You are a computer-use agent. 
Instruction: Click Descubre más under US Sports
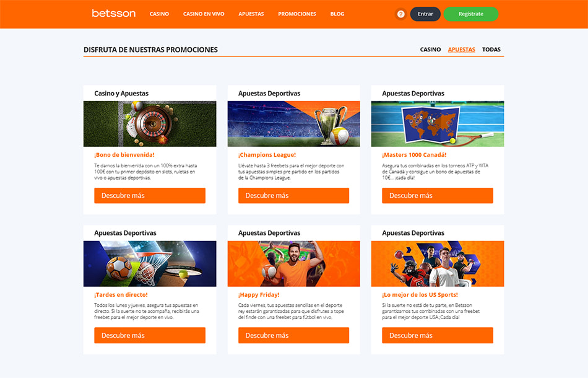click(438, 335)
